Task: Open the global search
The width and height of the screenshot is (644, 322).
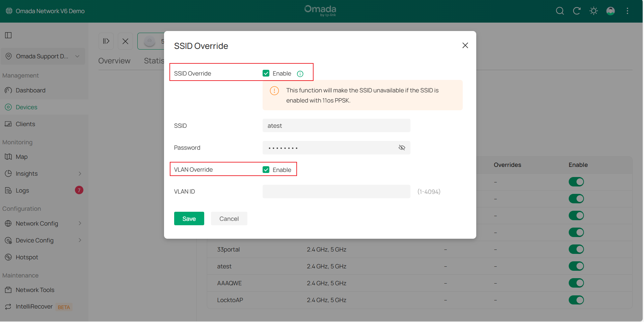Action: tap(560, 10)
